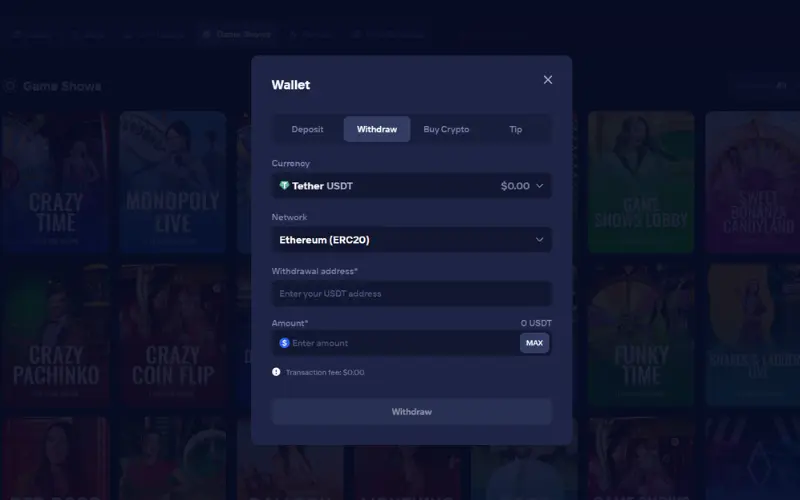800x500 pixels.
Task: Click the bottom Withdraw submit button
Action: (412, 411)
